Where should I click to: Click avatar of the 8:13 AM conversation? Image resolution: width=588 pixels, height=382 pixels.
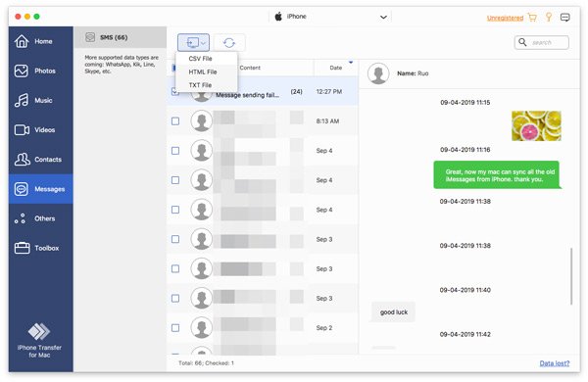click(201, 121)
